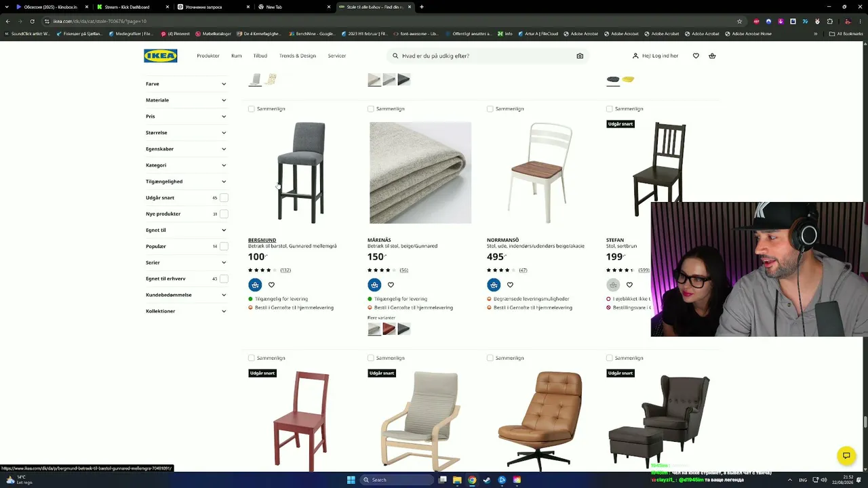868x488 pixels.
Task: Click the browser back arrow
Action: pyautogui.click(x=7, y=21)
